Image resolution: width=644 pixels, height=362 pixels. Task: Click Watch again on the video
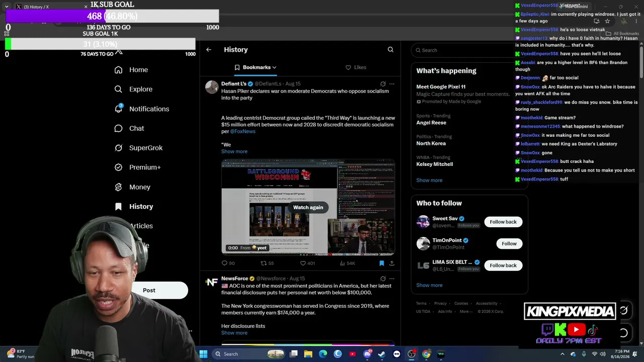pyautogui.click(x=308, y=208)
